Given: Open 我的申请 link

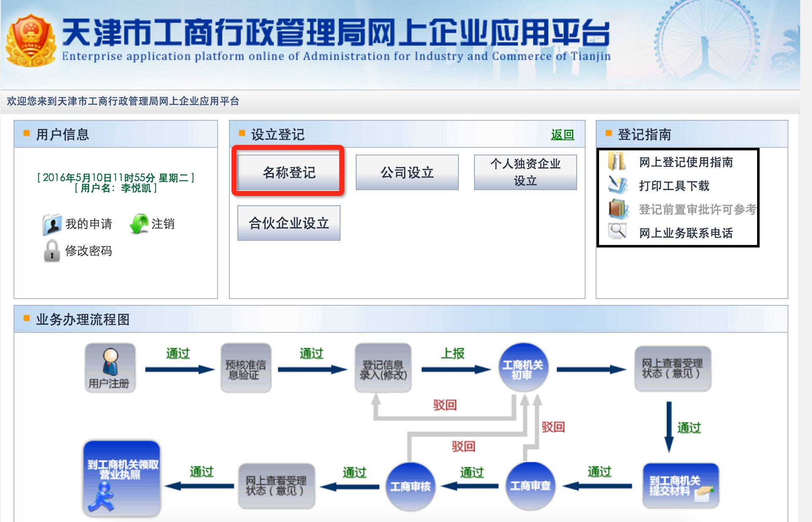Looking at the screenshot, I should pos(89,224).
